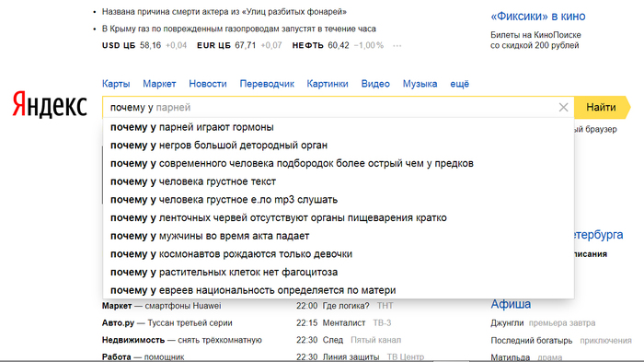Open news about Крым газопроводам
The image size is (644, 362).
coord(238,29)
